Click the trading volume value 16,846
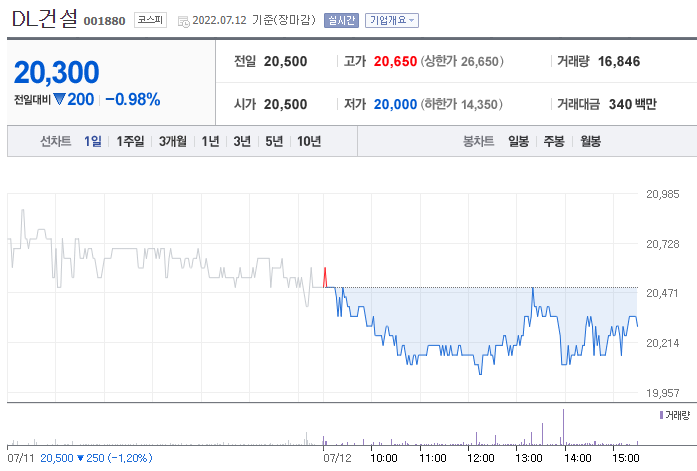Screen dimensions: 697x471 point(619,61)
